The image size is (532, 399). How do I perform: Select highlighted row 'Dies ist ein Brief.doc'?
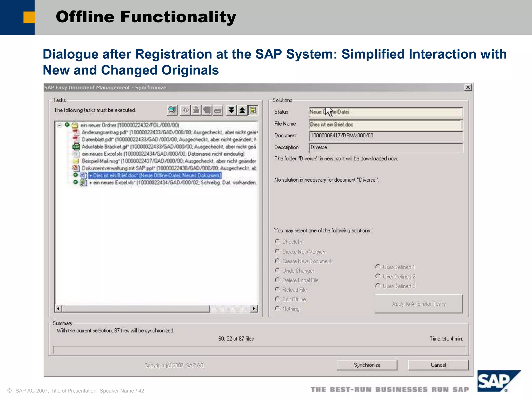[x=155, y=175]
